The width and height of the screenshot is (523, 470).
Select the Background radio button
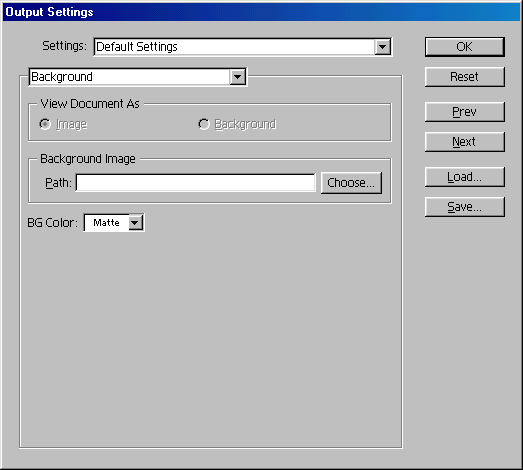204,124
